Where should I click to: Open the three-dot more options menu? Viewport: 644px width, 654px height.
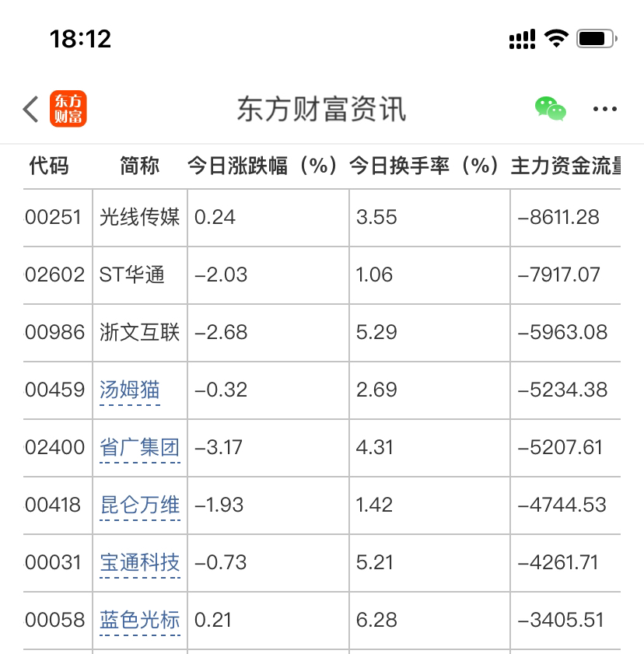(605, 109)
